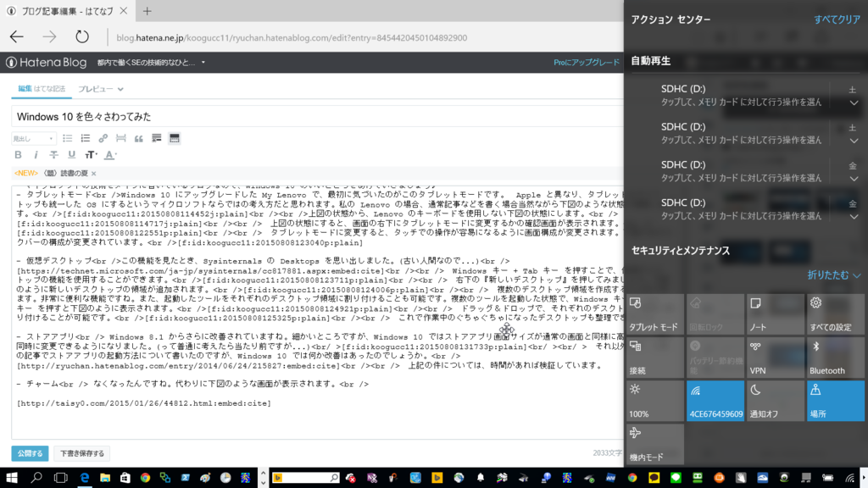Image resolution: width=868 pixels, height=488 pixels.
Task: Insert a hyperlink using the link icon
Action: (x=104, y=138)
